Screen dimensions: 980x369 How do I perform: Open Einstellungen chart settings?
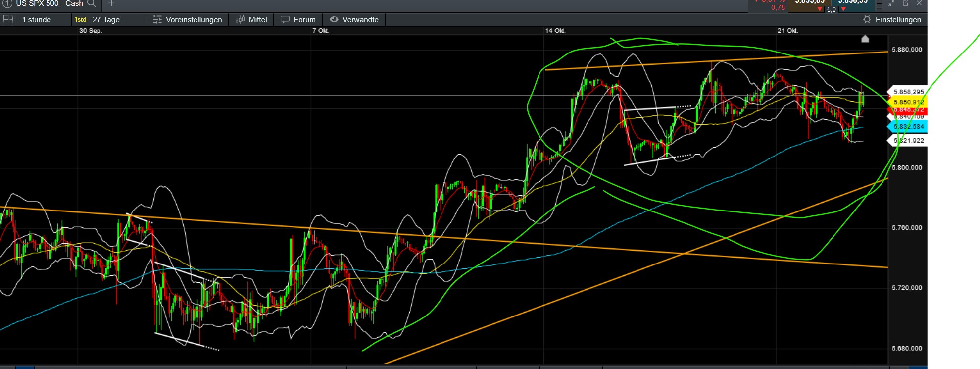point(892,20)
